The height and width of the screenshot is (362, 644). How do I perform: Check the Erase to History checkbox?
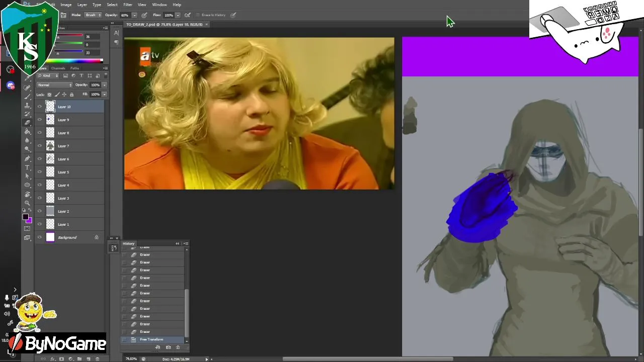point(198,15)
